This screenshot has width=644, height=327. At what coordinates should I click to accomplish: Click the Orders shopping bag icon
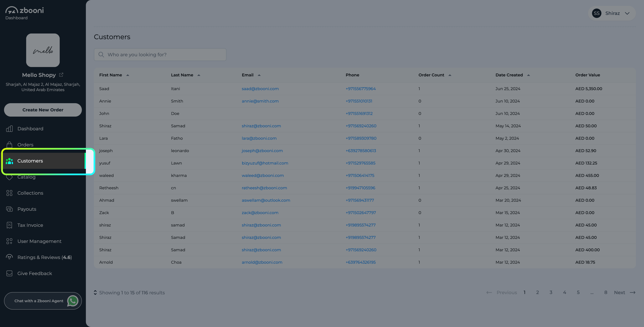pos(9,145)
